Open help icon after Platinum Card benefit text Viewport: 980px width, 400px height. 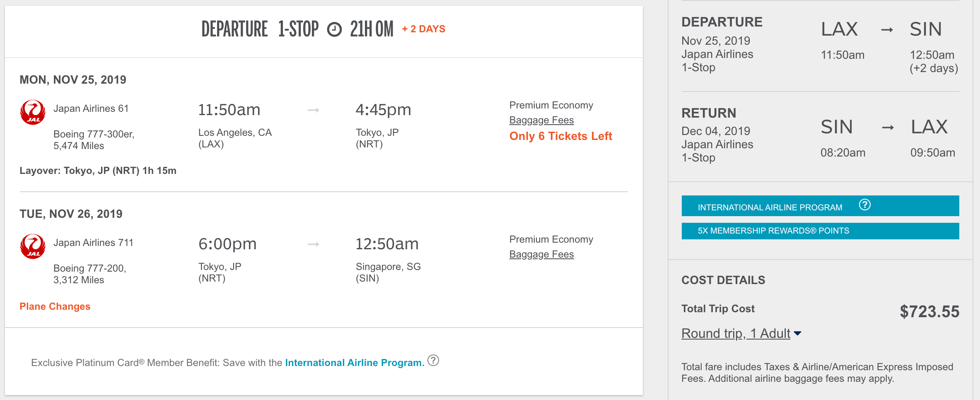click(433, 360)
